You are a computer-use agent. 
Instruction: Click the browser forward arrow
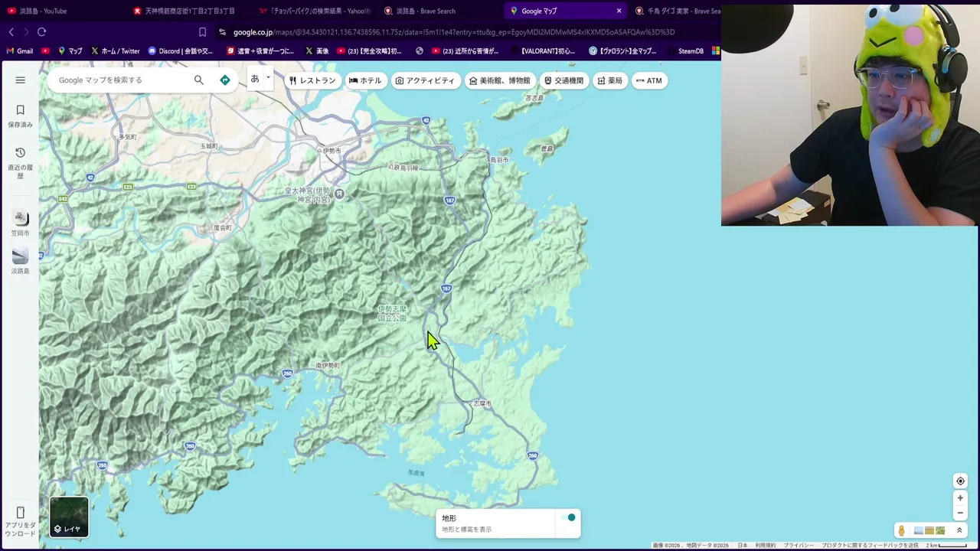pyautogui.click(x=26, y=32)
